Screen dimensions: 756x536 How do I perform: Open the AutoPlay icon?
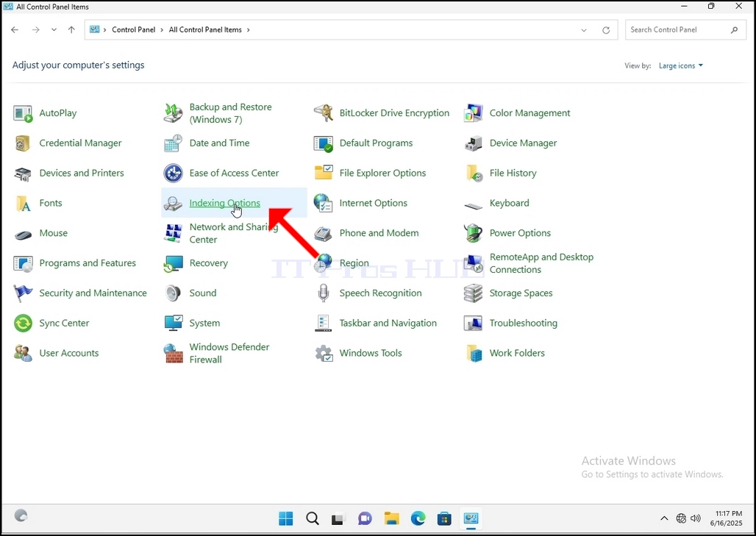(23, 113)
